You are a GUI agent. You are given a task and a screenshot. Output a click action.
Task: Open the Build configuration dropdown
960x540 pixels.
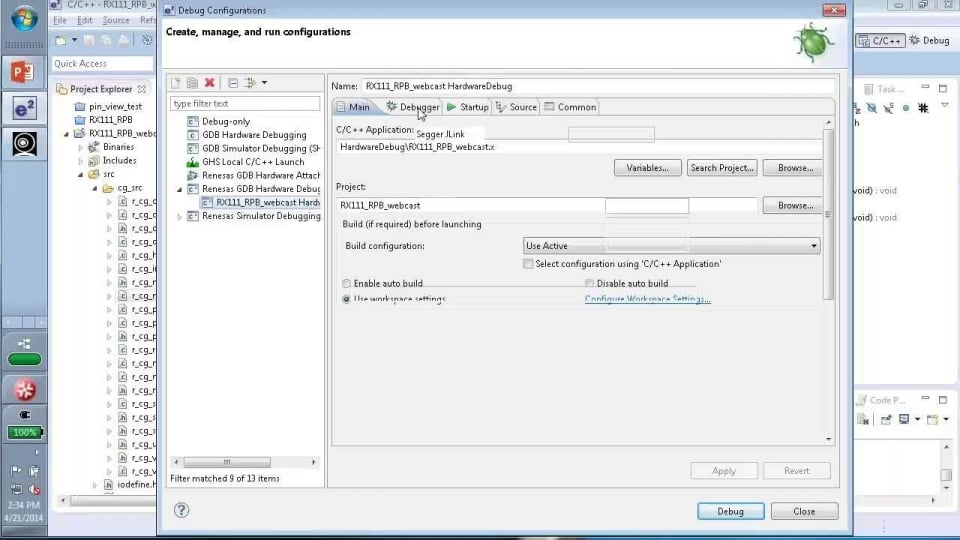671,246
